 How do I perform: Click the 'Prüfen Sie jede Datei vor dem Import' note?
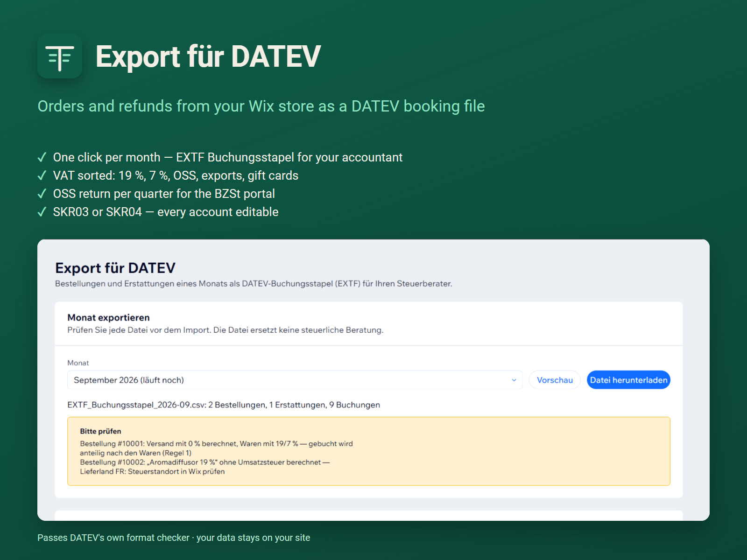(x=226, y=330)
